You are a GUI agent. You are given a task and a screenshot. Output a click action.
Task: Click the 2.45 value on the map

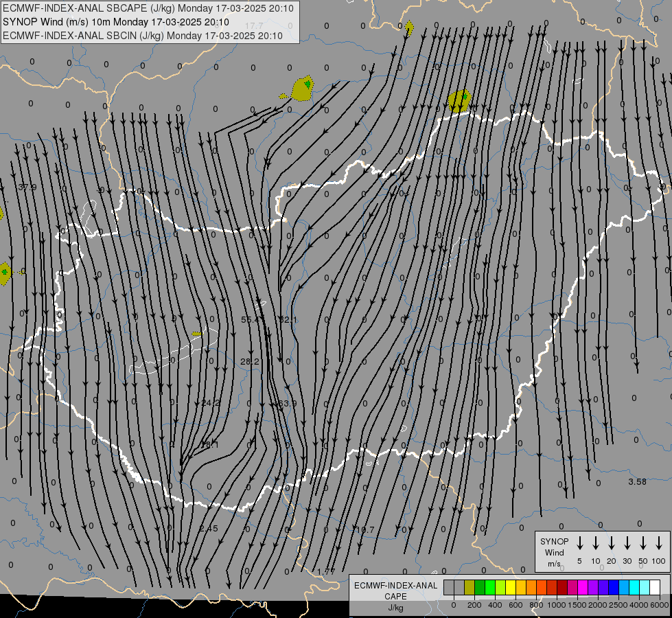click(209, 528)
